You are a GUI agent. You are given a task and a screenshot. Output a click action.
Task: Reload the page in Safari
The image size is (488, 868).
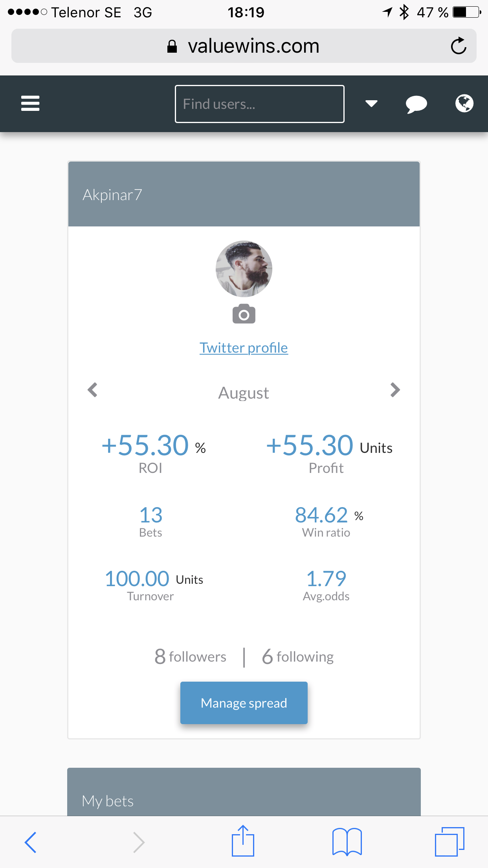(x=458, y=46)
